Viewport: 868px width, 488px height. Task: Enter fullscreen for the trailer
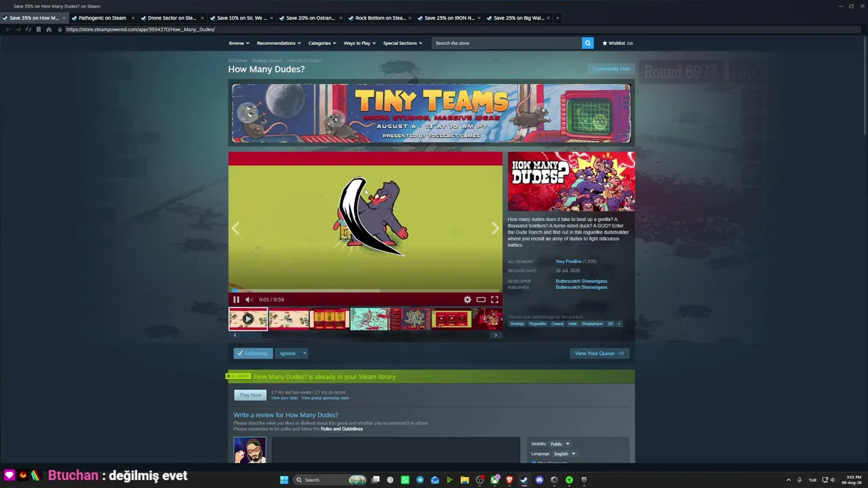[x=494, y=300]
